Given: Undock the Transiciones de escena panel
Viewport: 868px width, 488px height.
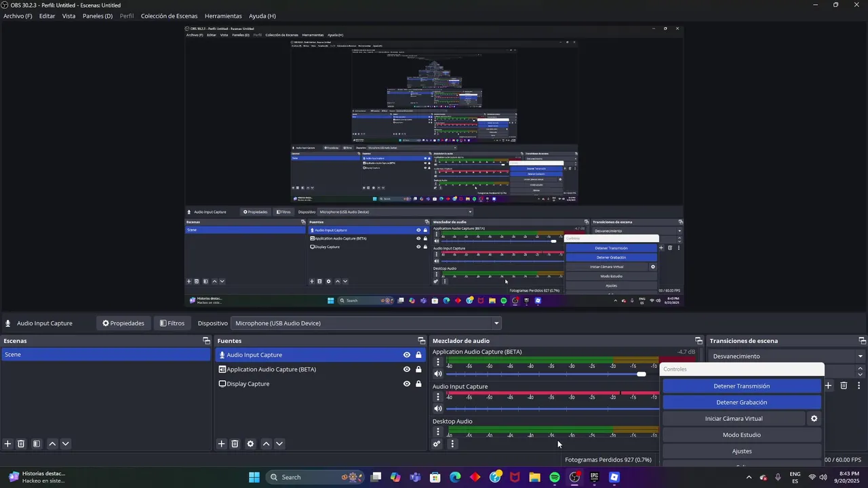Looking at the screenshot, I should tap(862, 341).
